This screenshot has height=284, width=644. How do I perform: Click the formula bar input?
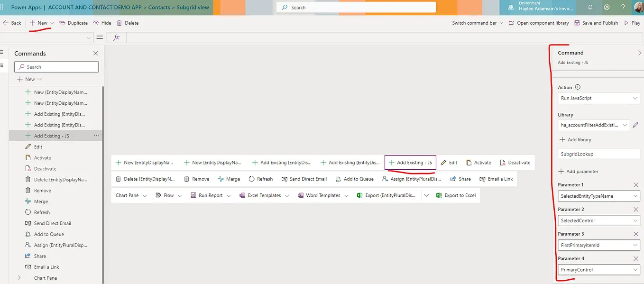pos(384,37)
